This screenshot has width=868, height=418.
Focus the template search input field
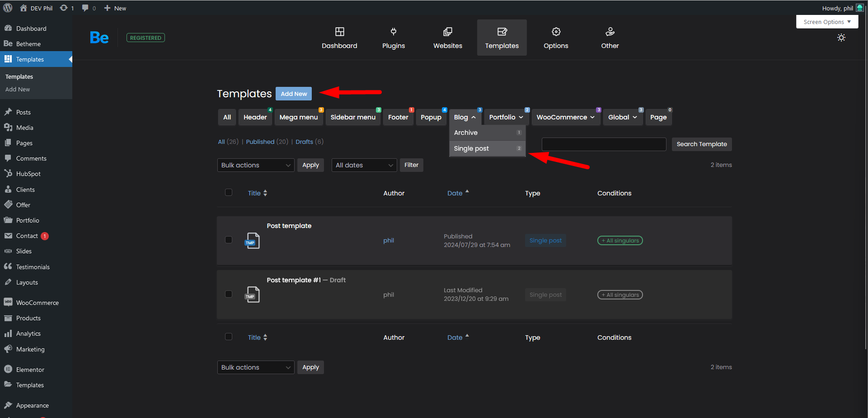pyautogui.click(x=604, y=144)
